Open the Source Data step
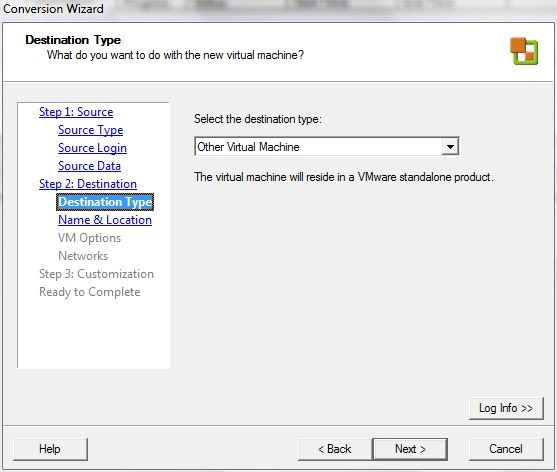The width and height of the screenshot is (557, 472). coord(89,166)
